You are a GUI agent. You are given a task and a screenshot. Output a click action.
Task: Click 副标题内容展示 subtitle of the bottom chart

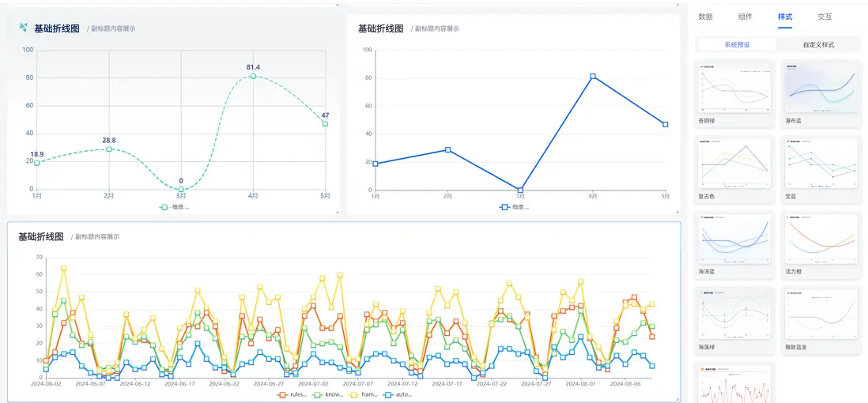pyautogui.click(x=97, y=237)
